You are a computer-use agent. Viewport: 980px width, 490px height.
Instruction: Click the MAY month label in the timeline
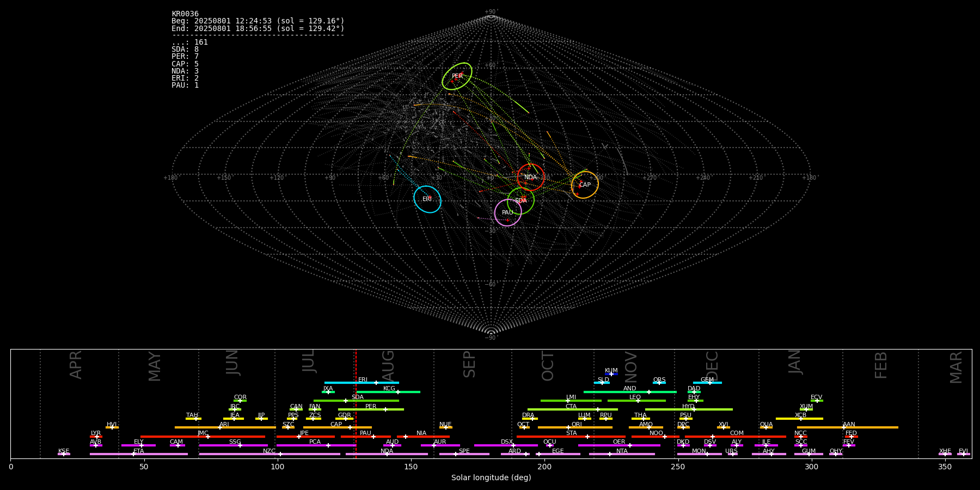[x=155, y=366]
